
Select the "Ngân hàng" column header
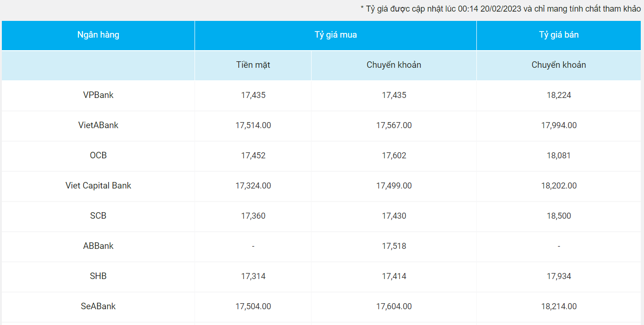tap(98, 35)
